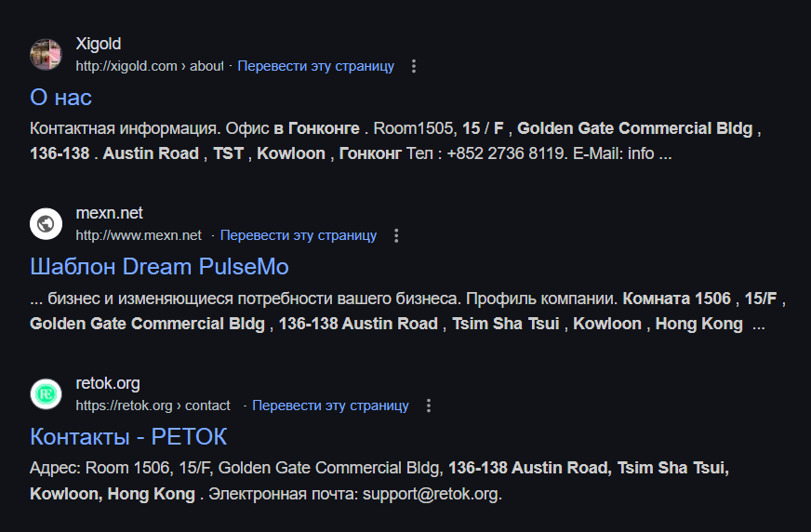Screen dimensions: 811x532
Task: Open the 'Контакты - РЕТОК' result
Action: [128, 437]
